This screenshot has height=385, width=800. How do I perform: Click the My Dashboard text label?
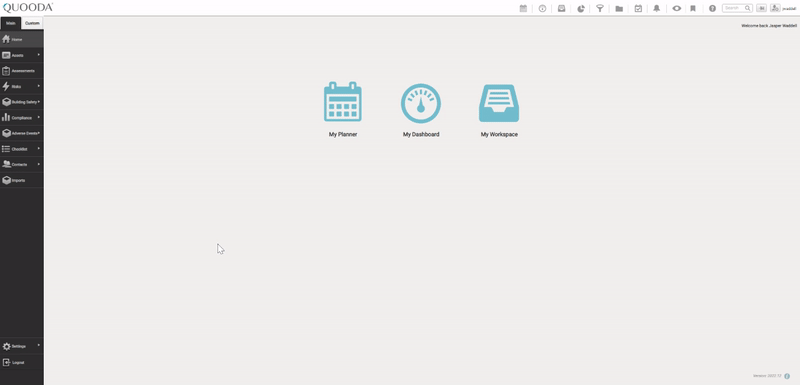pyautogui.click(x=421, y=135)
